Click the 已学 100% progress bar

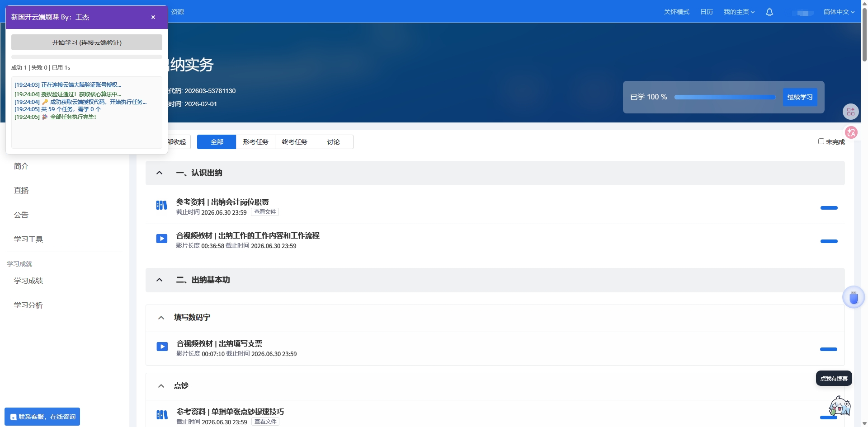(724, 97)
